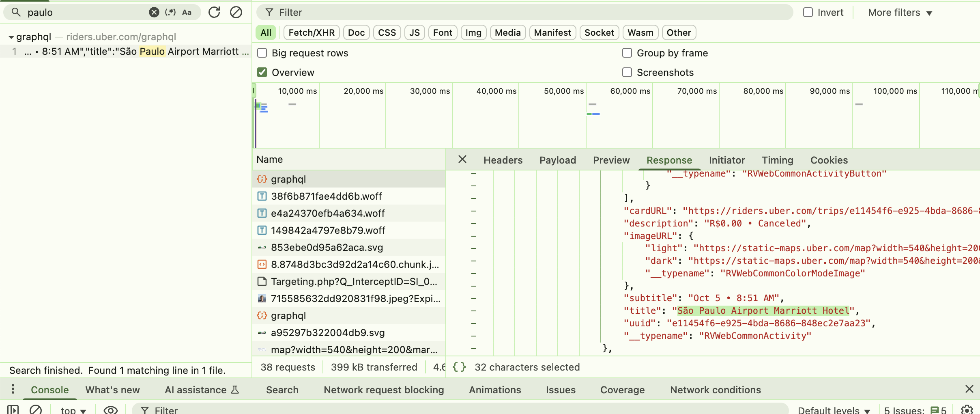Open the More filters dropdown
The image size is (980, 414).
click(900, 13)
